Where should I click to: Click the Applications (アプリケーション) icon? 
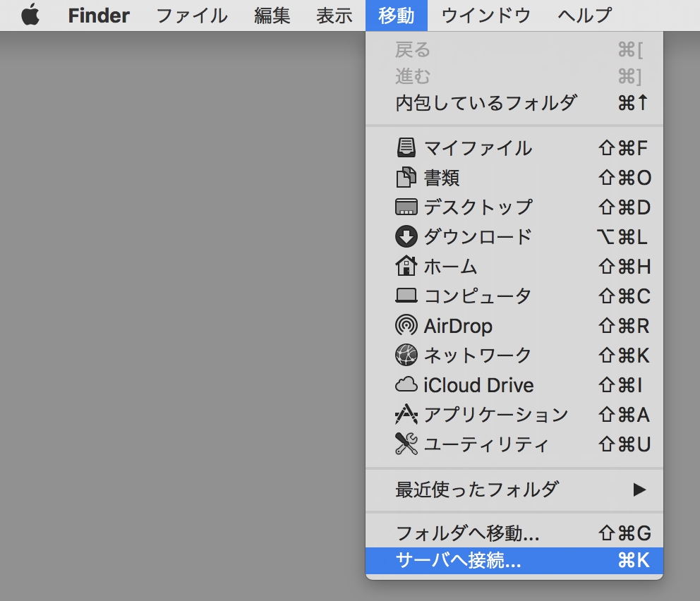click(x=406, y=415)
